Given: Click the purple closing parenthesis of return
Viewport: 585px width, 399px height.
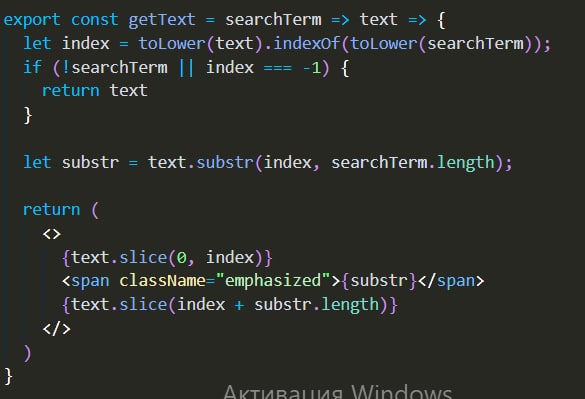Looking at the screenshot, I should pyautogui.click(x=27, y=353).
